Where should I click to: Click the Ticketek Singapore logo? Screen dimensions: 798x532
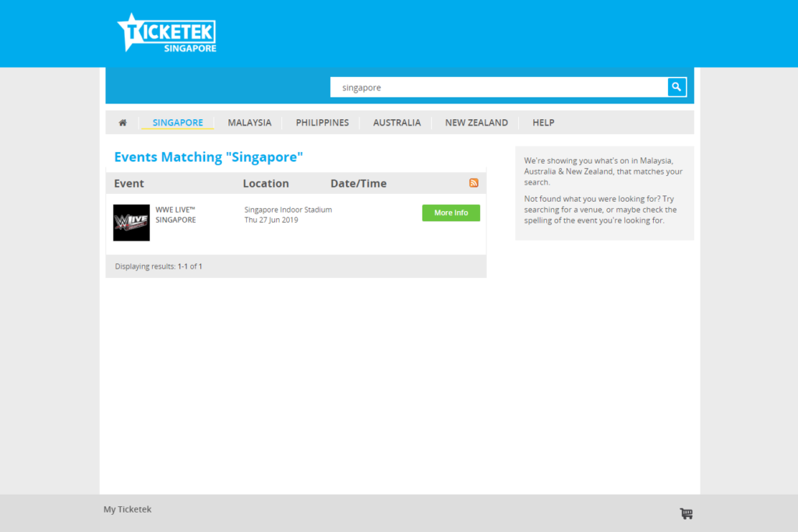click(167, 33)
